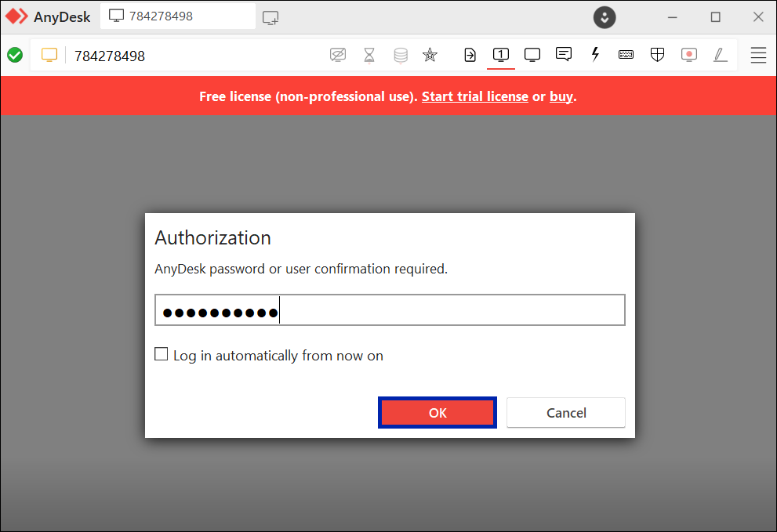Follow the buy link in banner
The image size is (777, 532).
pyautogui.click(x=561, y=96)
